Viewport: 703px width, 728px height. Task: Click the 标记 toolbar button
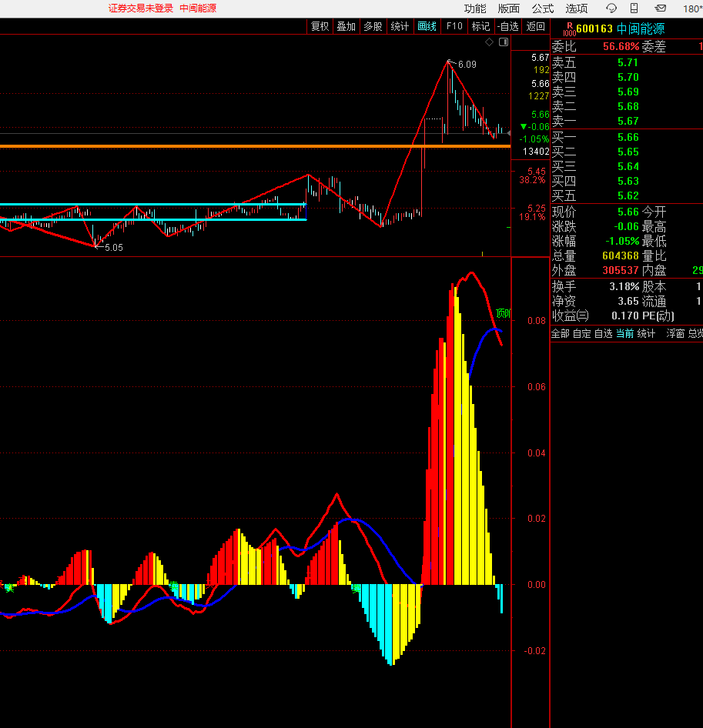click(x=480, y=26)
